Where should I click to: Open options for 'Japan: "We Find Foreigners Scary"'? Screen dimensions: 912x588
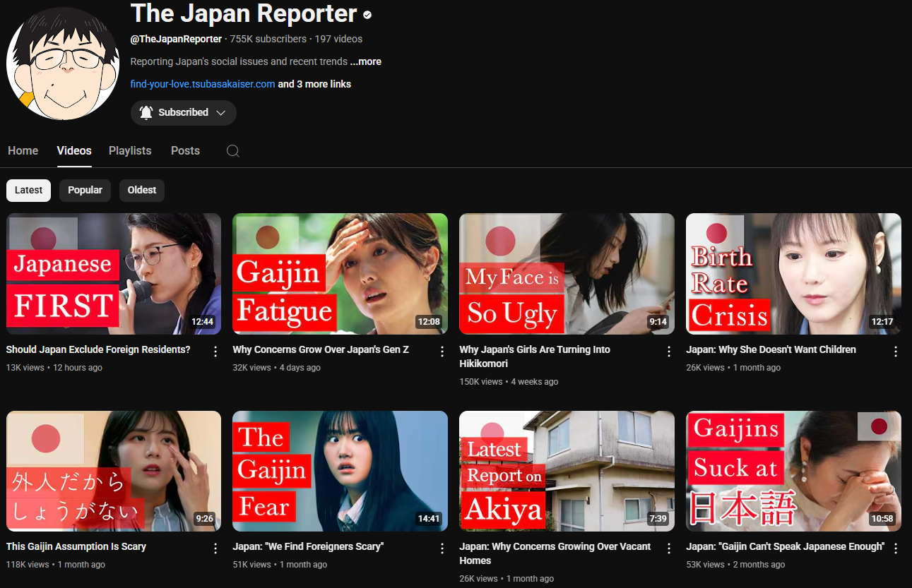click(442, 548)
